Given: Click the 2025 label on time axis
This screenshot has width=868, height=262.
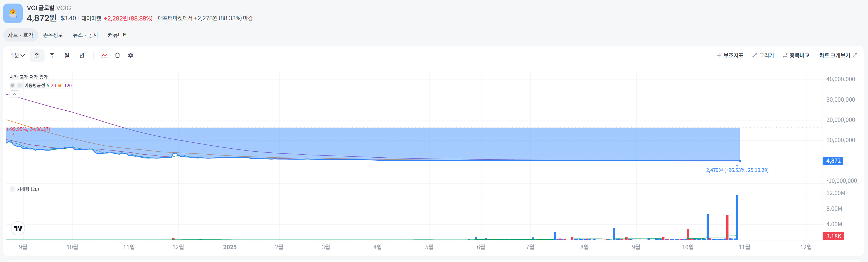Looking at the screenshot, I should pos(230,247).
